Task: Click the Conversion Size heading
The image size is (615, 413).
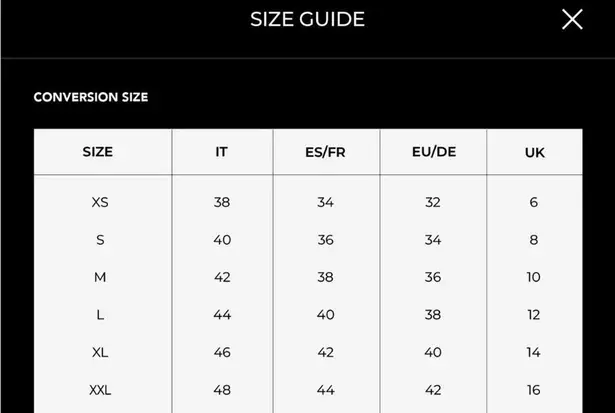Action: (x=91, y=98)
